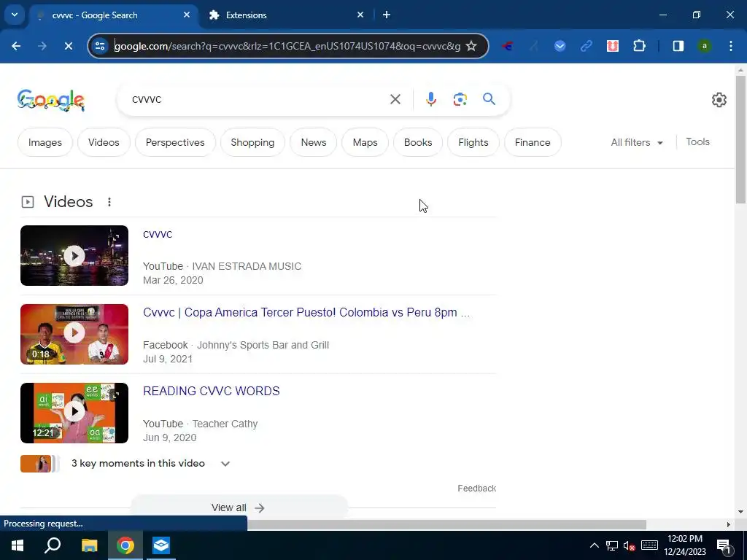Open Copa America Tercer Puesto link

click(x=306, y=312)
